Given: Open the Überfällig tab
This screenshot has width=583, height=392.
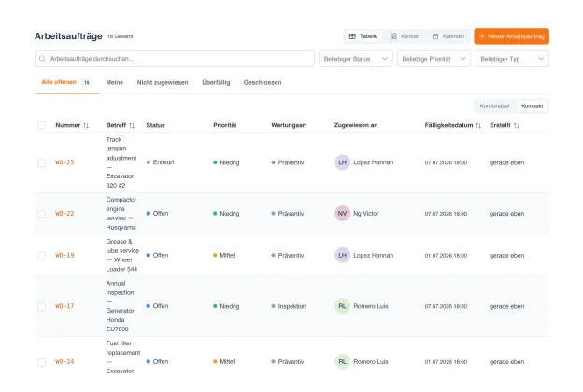Looking at the screenshot, I should 216,82.
